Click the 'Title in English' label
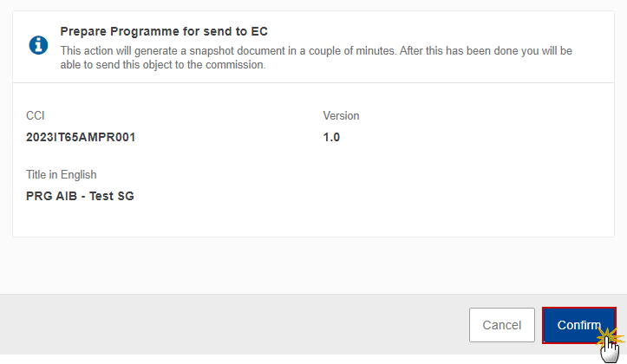The image size is (627, 364). click(x=62, y=174)
